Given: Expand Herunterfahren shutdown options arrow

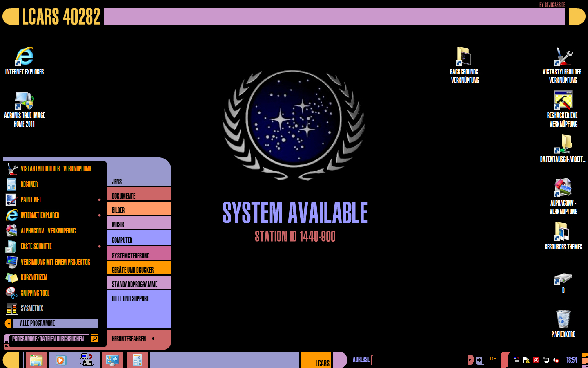Looking at the screenshot, I should coord(153,339).
